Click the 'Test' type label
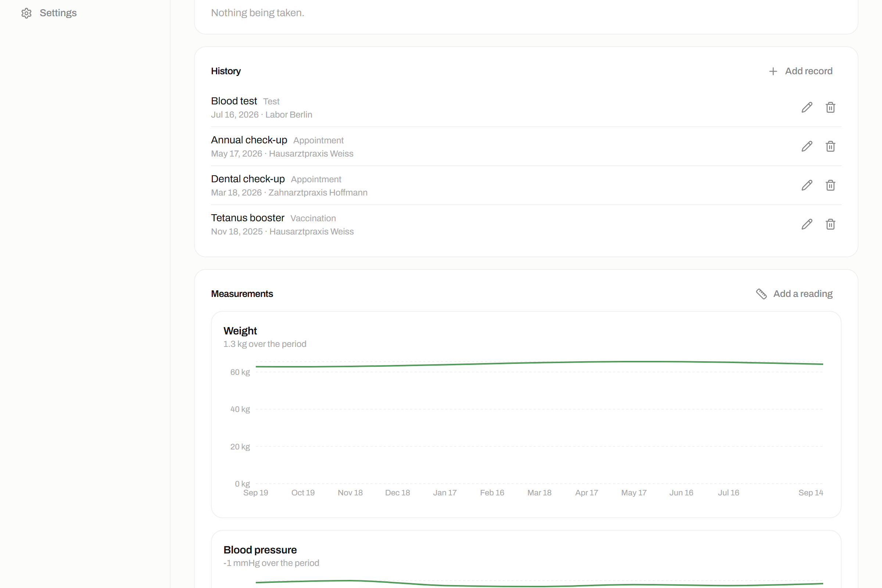Image resolution: width=882 pixels, height=588 pixels. (x=271, y=102)
